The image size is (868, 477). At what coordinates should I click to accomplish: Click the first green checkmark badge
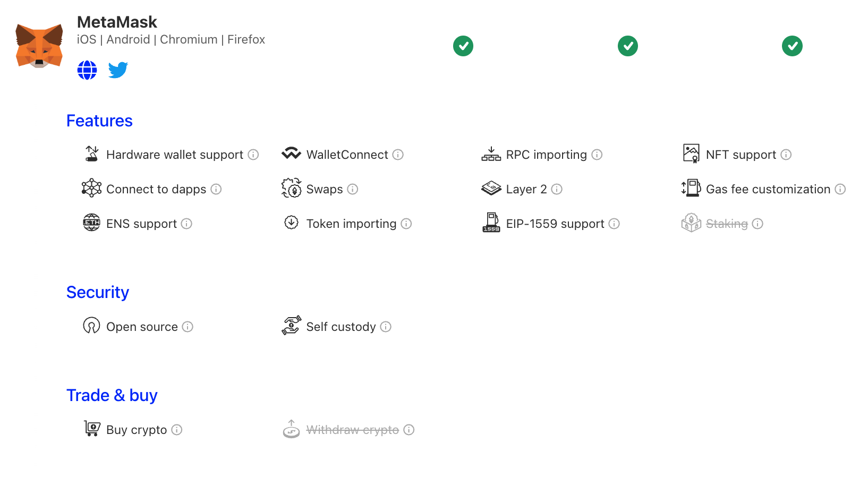click(463, 46)
